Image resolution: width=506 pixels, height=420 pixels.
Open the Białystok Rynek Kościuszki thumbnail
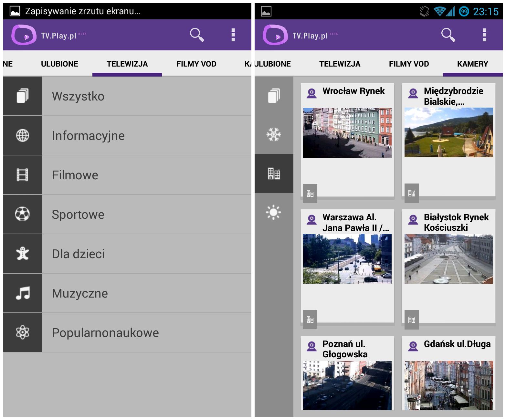[x=449, y=259]
